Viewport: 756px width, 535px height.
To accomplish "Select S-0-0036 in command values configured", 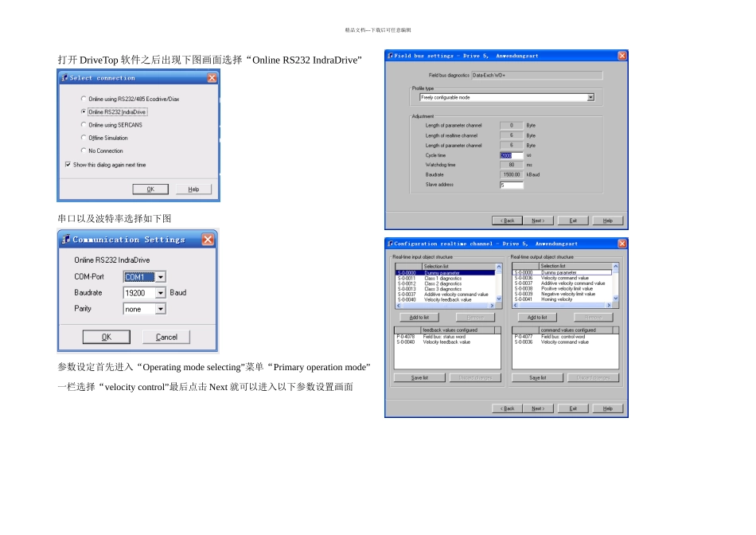I will click(x=565, y=342).
